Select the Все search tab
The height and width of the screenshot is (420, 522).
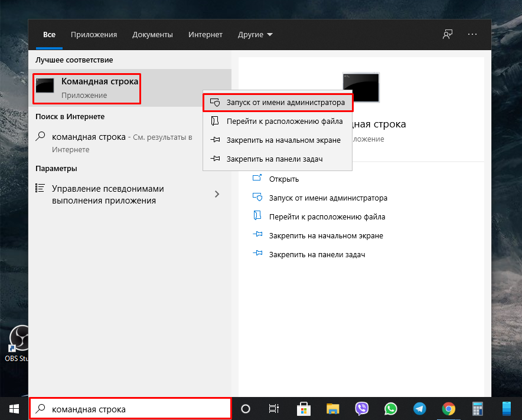point(49,35)
